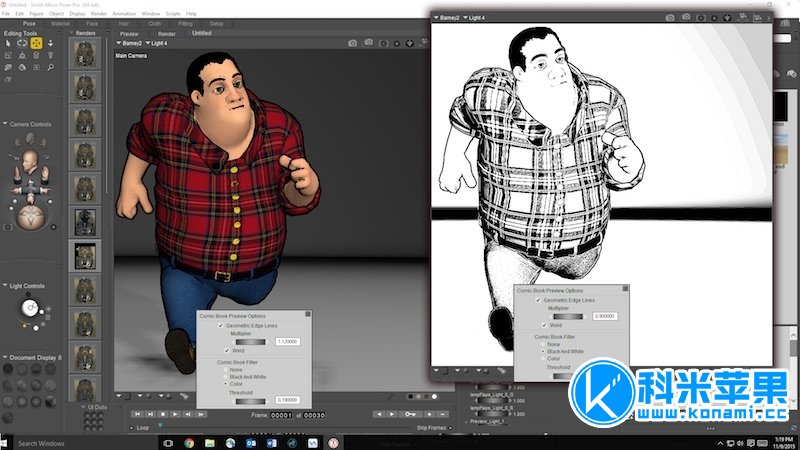Switch to the Material room tab
The image size is (800, 450).
tap(60, 23)
